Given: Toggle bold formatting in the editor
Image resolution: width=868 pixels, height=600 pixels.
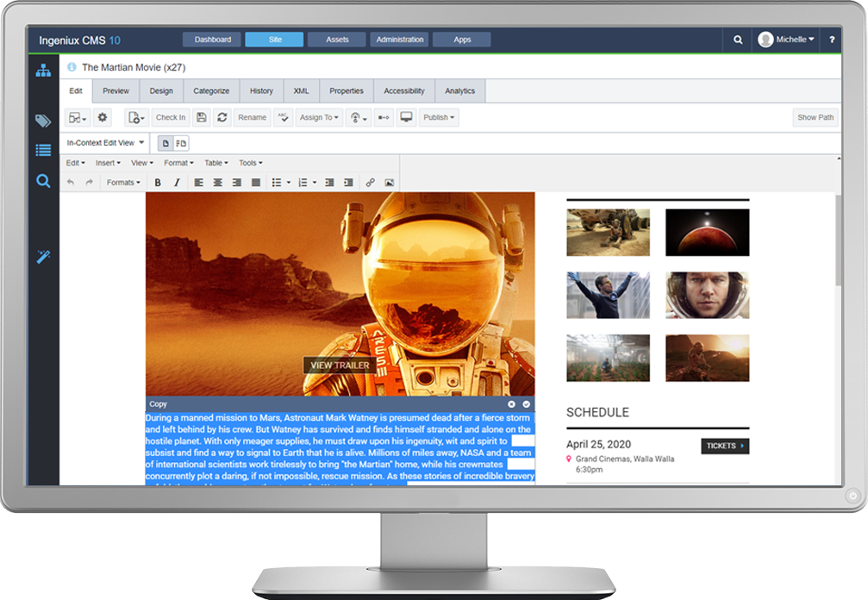Looking at the screenshot, I should [158, 182].
